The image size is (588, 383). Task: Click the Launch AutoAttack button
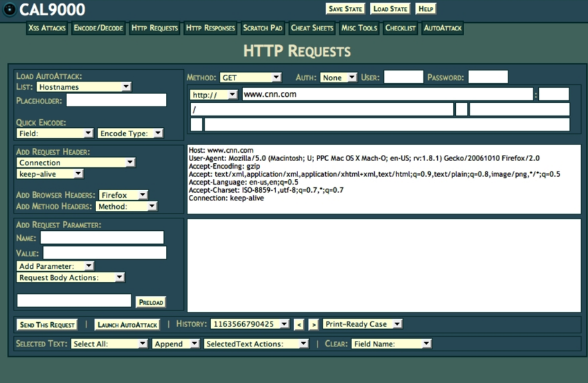pos(127,325)
